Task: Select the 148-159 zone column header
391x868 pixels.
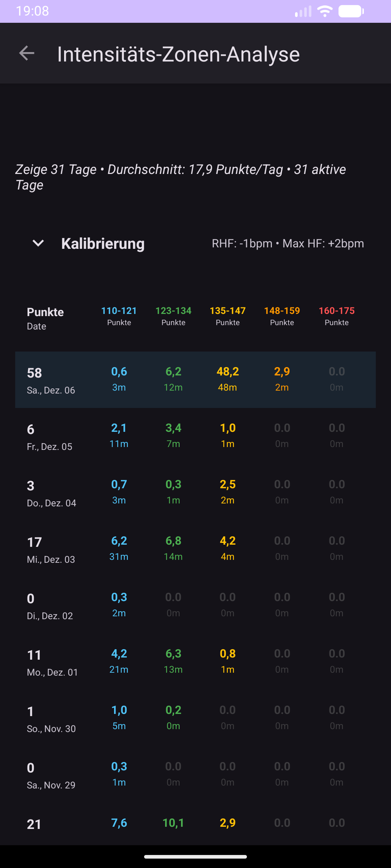Action: point(282,316)
